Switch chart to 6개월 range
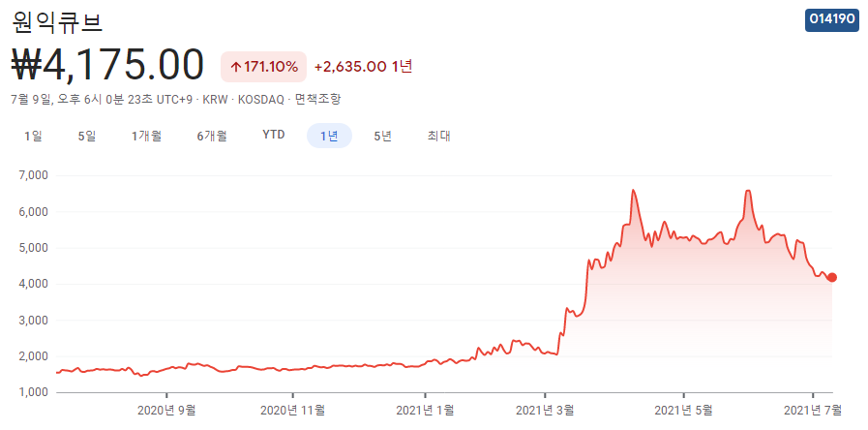The height and width of the screenshot is (430, 868). pos(212,136)
